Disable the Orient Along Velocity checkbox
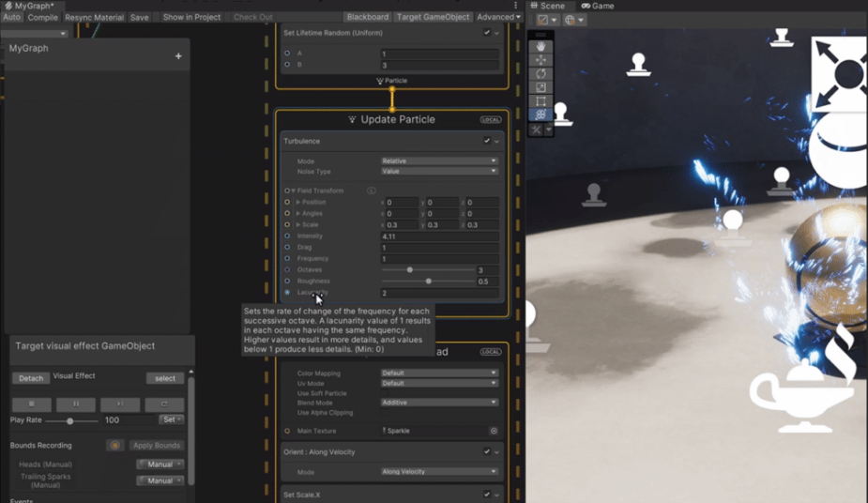Screen dimensions: 868x503 tap(487, 451)
